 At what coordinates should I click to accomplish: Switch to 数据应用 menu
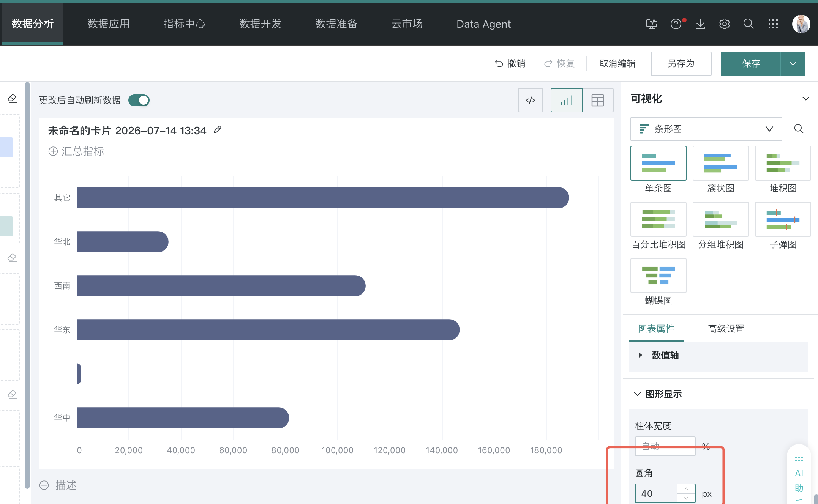109,24
